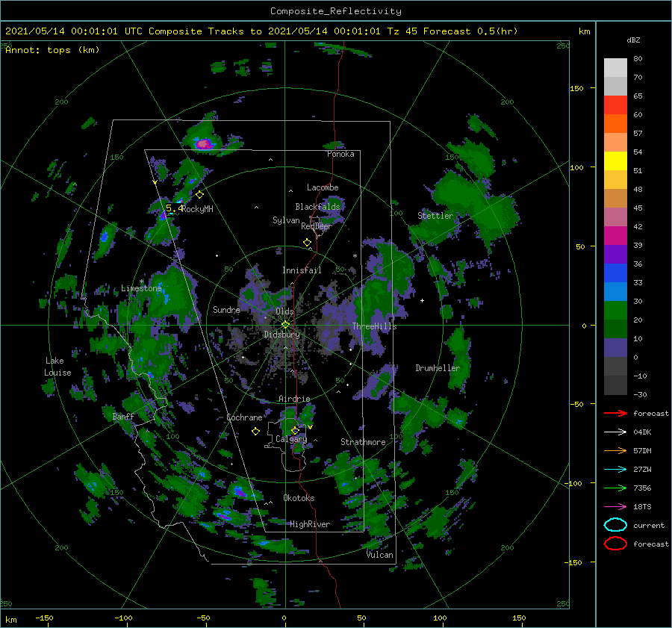Select the magenta 39-42 dBZ swatch

click(x=615, y=235)
